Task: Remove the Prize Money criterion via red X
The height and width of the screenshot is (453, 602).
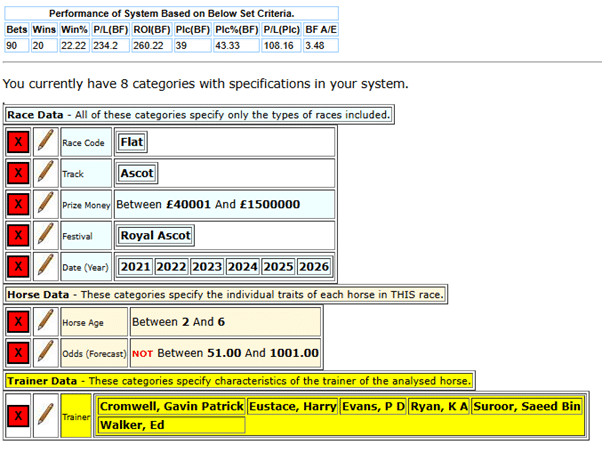Action: pos(18,205)
